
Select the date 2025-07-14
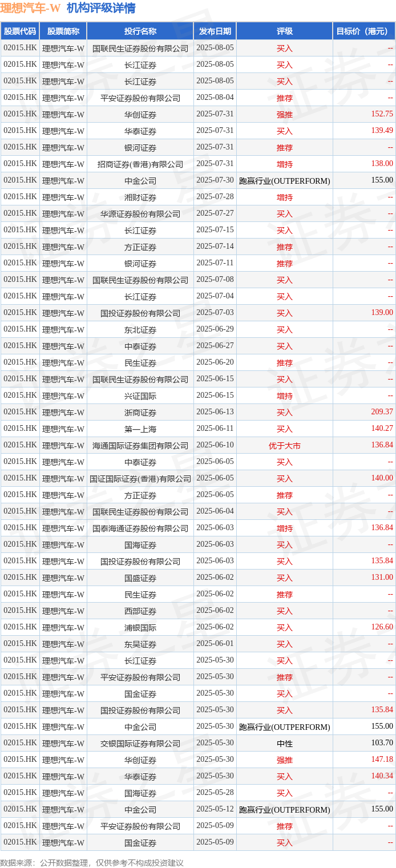pos(215,247)
